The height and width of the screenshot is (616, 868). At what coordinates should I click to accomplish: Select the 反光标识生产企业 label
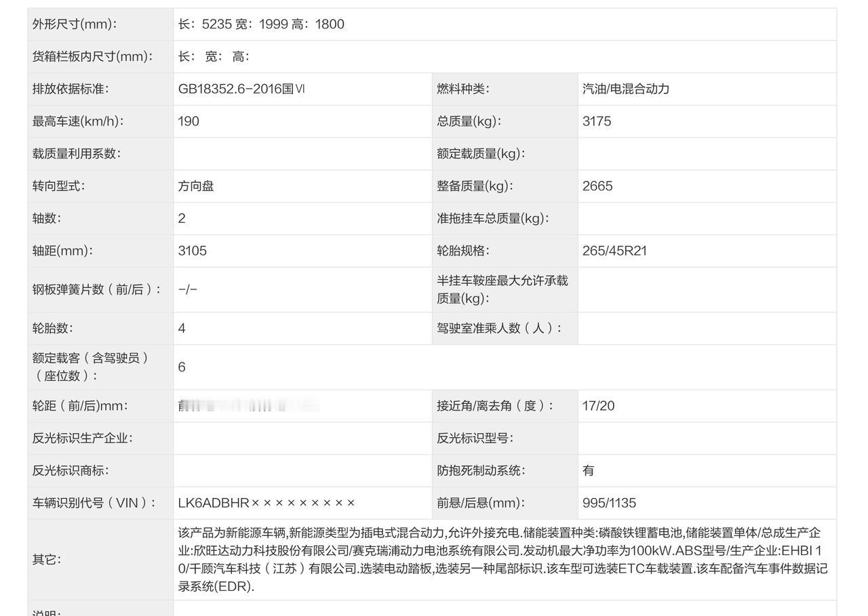pyautogui.click(x=83, y=438)
